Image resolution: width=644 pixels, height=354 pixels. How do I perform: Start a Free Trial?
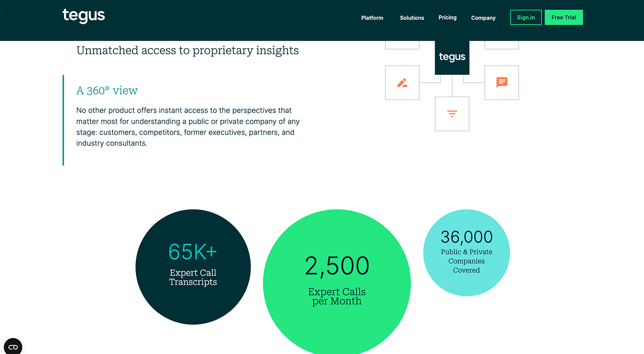tap(564, 17)
